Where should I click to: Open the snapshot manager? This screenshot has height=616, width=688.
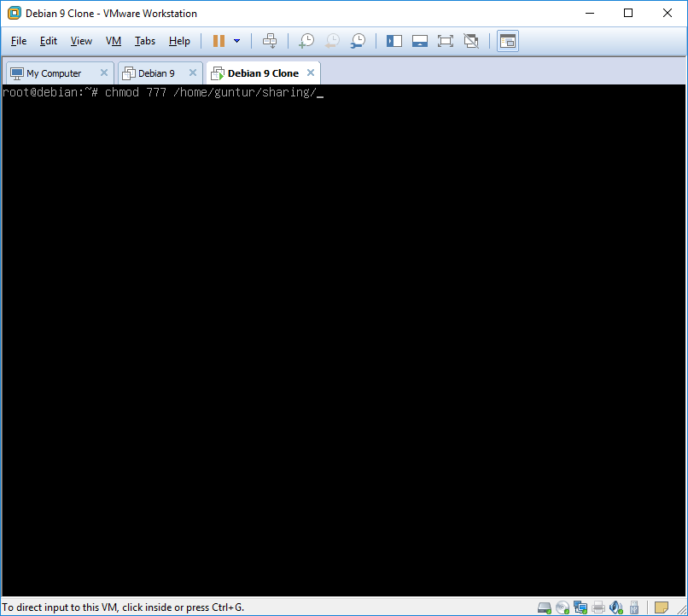point(358,41)
